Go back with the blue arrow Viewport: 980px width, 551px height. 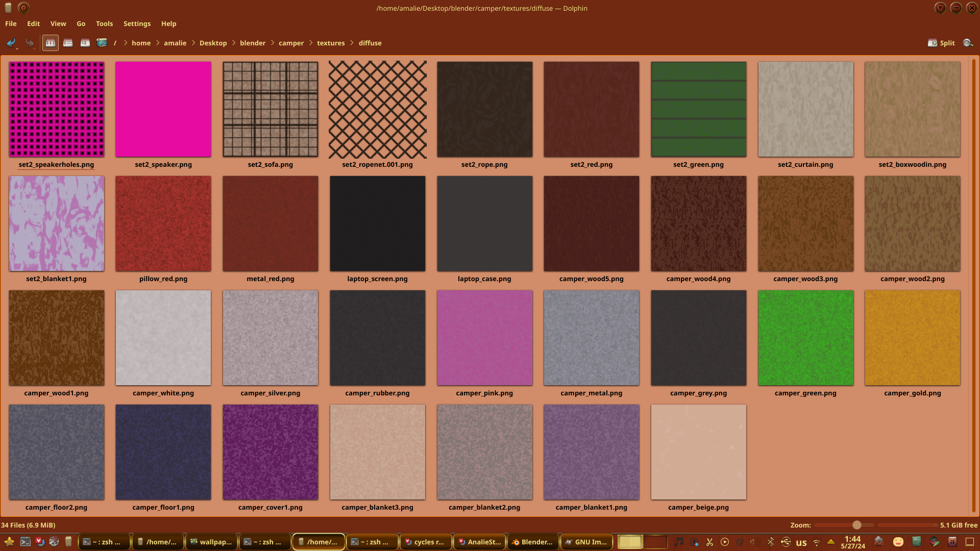[10, 43]
